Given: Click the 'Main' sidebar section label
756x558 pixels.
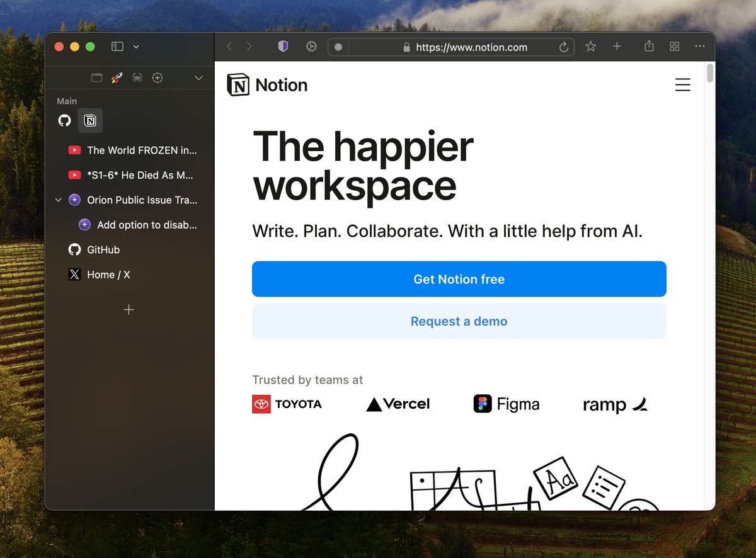Looking at the screenshot, I should [67, 101].
